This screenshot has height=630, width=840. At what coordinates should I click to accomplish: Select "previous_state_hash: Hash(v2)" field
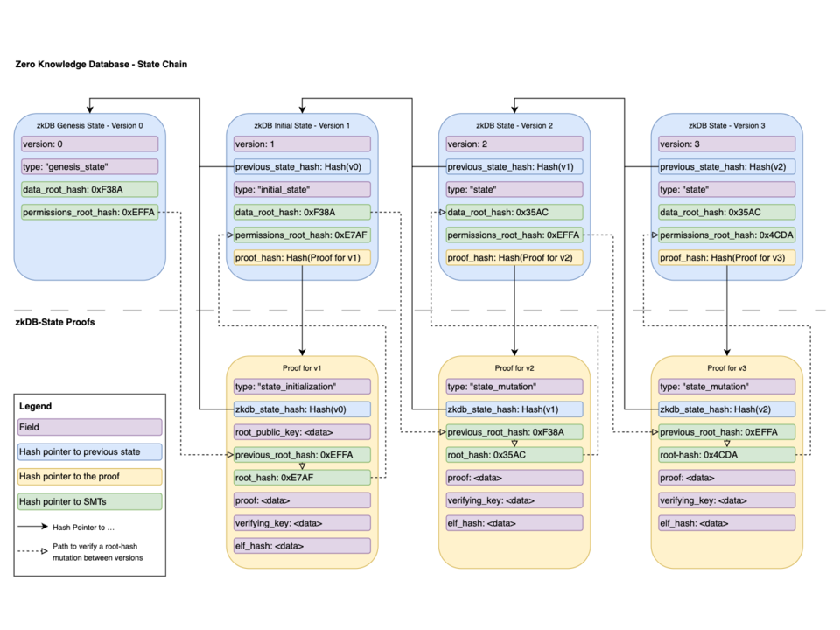point(727,166)
